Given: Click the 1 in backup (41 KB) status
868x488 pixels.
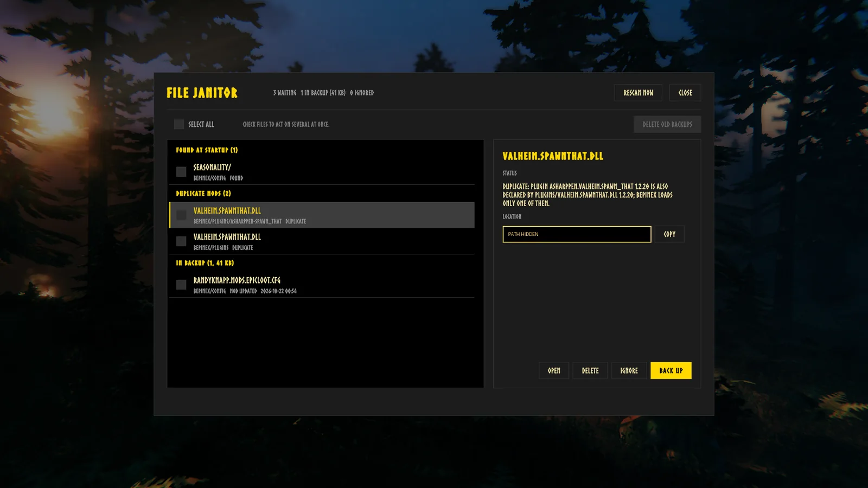Looking at the screenshot, I should [323, 93].
